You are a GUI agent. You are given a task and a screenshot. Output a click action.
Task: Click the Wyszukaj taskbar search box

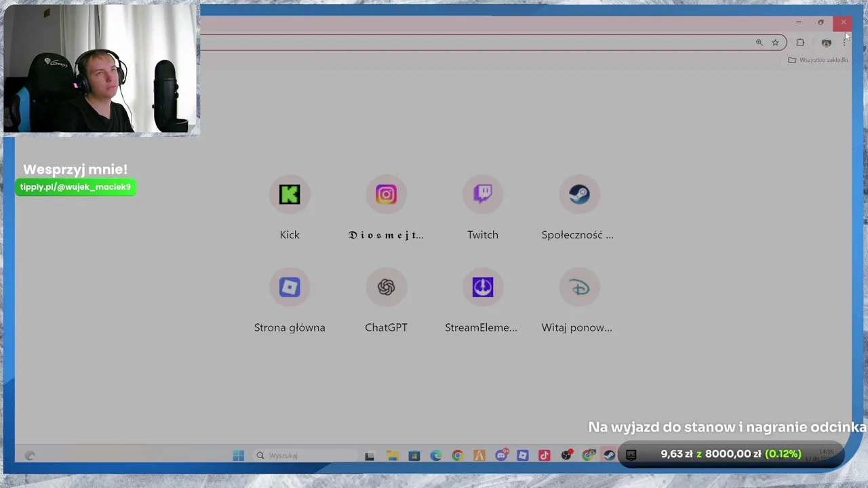(305, 455)
